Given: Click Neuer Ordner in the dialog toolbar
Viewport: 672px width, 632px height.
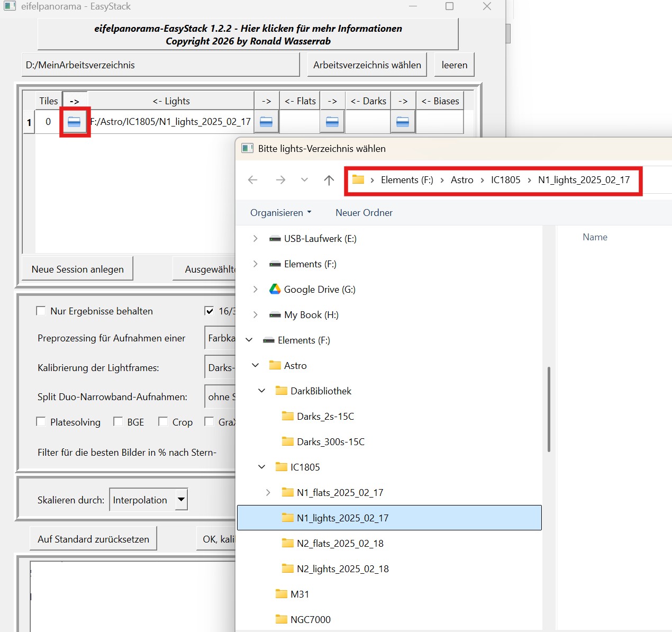Looking at the screenshot, I should pyautogui.click(x=364, y=213).
